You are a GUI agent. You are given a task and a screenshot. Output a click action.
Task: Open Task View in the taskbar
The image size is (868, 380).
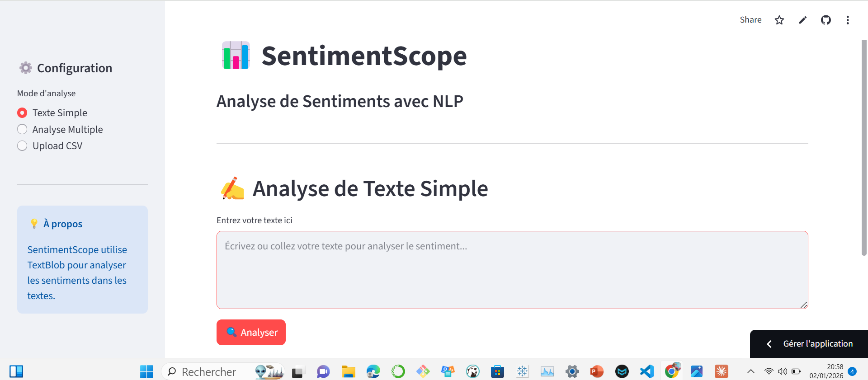297,371
